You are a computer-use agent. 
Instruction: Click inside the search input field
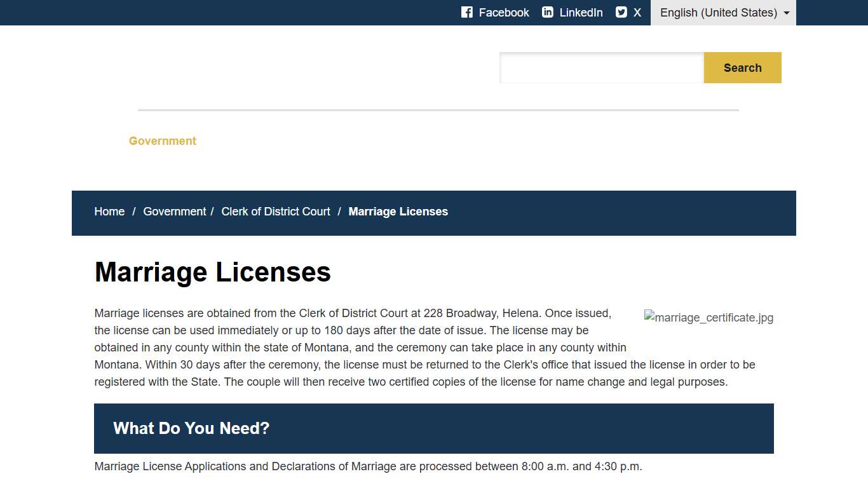click(600, 67)
